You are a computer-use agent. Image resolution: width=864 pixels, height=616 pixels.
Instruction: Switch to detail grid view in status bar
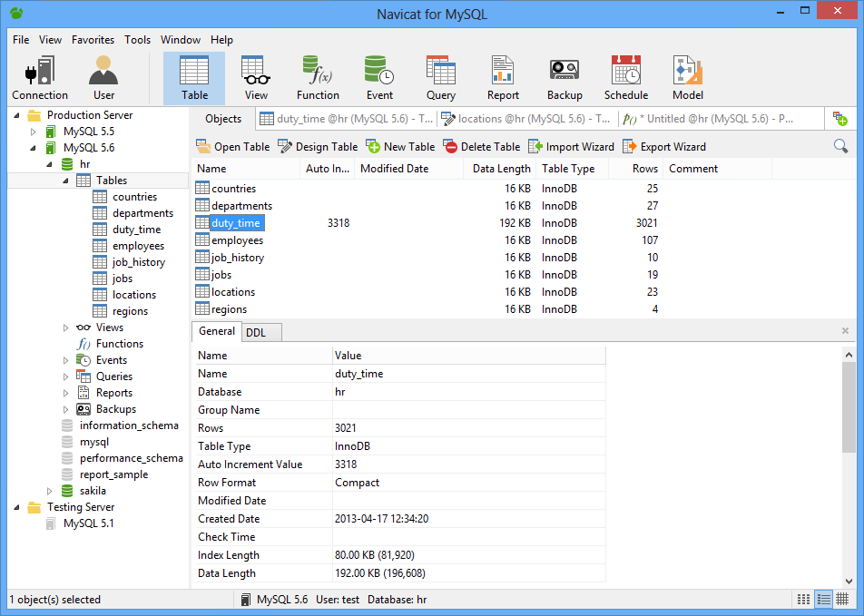point(842,599)
